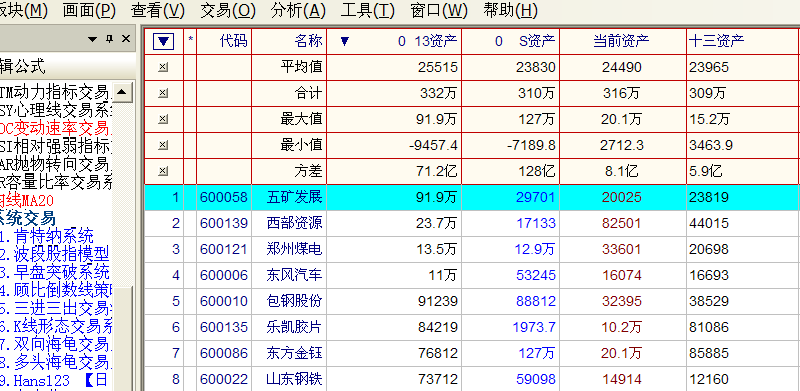Click the sort arrow in 13资产 header

[x=344, y=41]
